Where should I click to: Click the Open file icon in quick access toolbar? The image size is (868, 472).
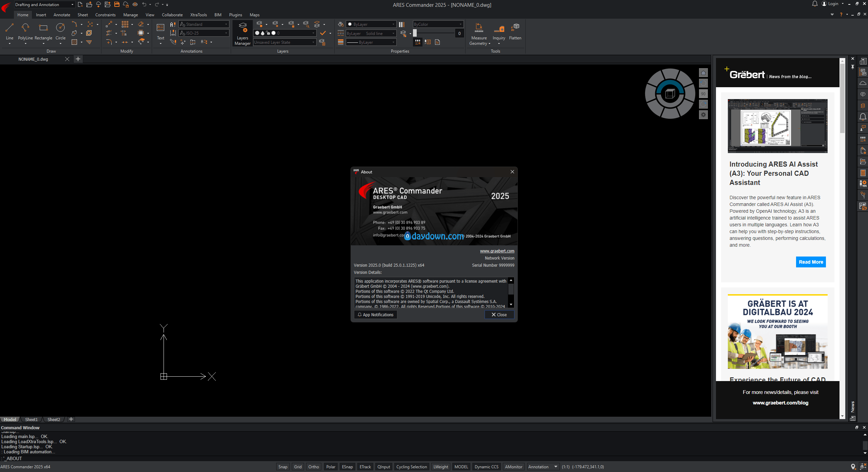pyautogui.click(x=89, y=4)
